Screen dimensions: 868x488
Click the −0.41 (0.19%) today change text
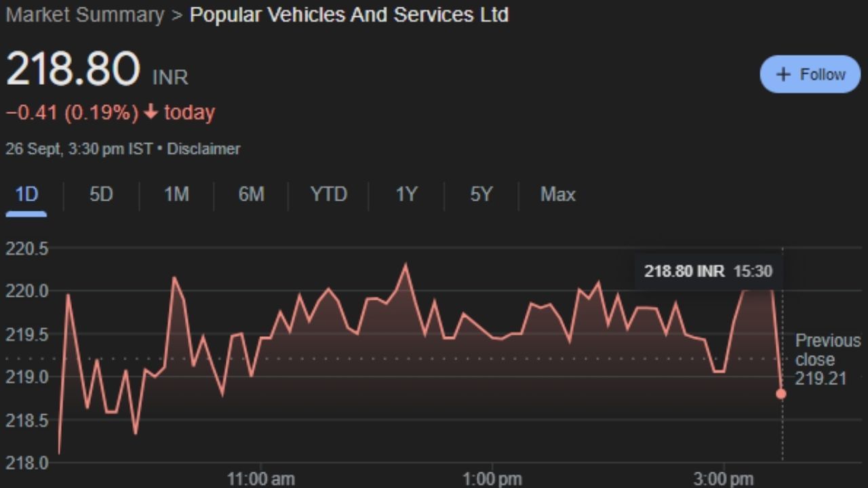point(110,113)
